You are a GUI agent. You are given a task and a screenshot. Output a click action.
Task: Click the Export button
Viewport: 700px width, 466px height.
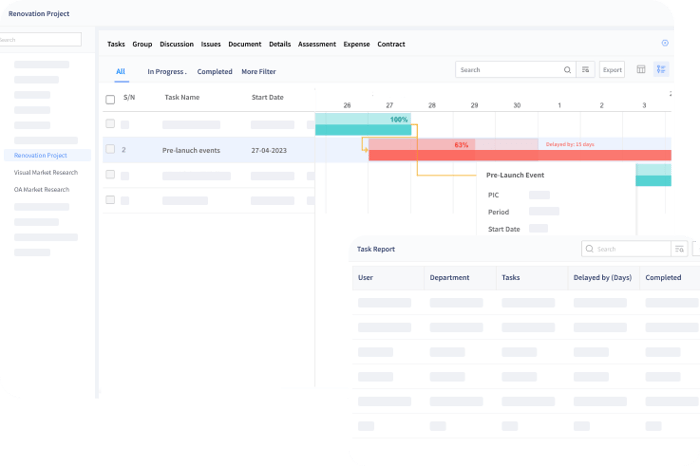tap(612, 70)
